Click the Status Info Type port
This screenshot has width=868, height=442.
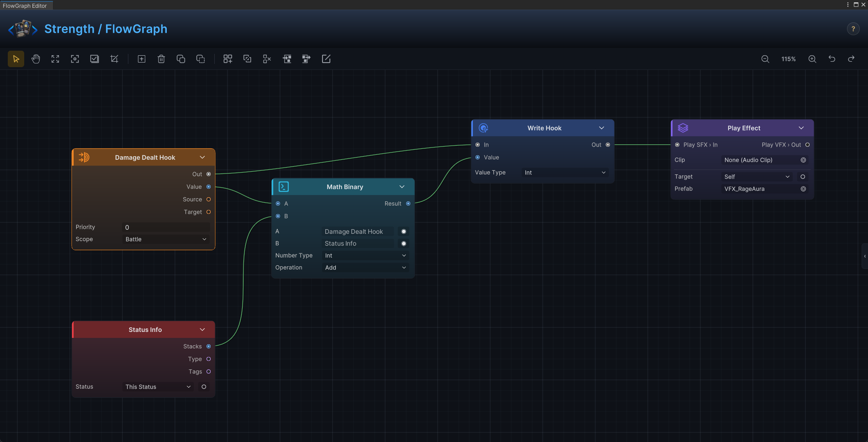click(x=209, y=359)
